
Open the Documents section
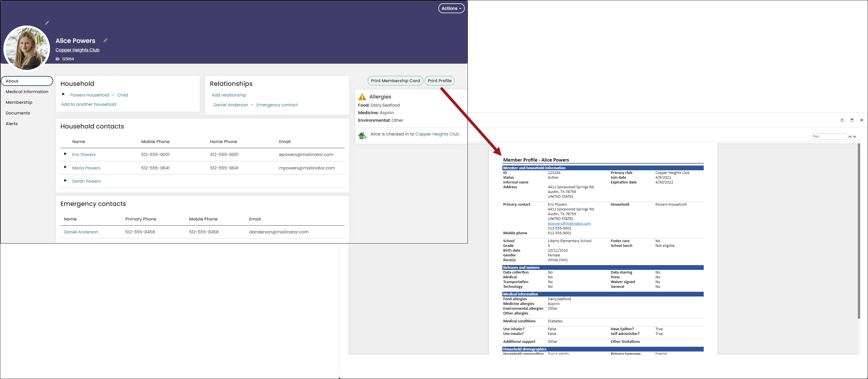tap(18, 113)
